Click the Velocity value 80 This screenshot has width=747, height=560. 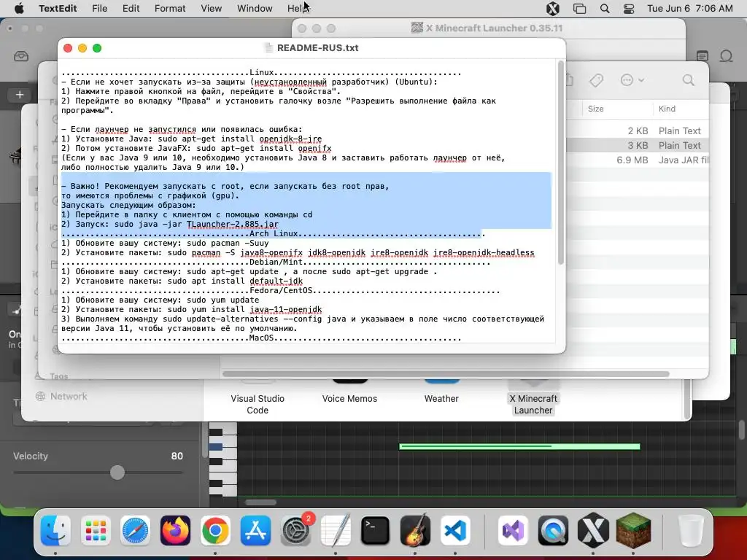click(x=177, y=456)
